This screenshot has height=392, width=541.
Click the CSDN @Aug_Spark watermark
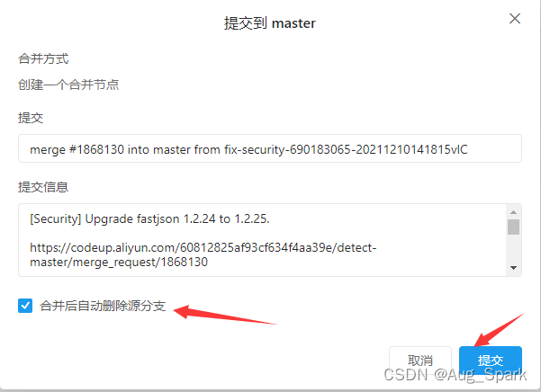pyautogui.click(x=455, y=374)
